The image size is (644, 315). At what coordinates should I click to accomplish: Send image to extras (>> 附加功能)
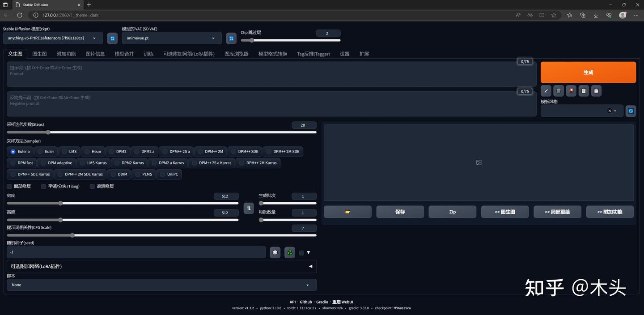[610, 212]
